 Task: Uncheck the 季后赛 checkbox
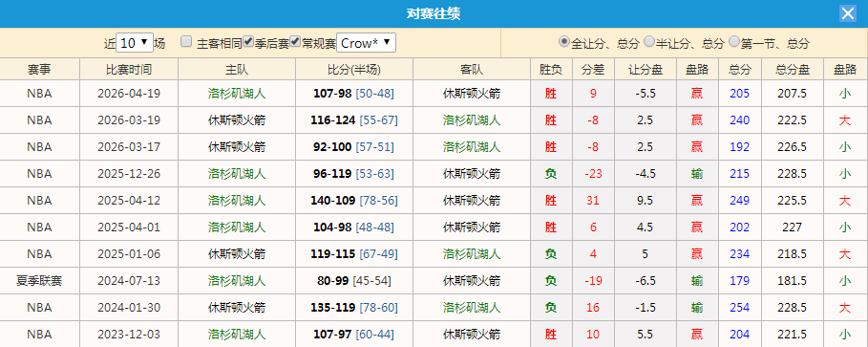[x=248, y=41]
